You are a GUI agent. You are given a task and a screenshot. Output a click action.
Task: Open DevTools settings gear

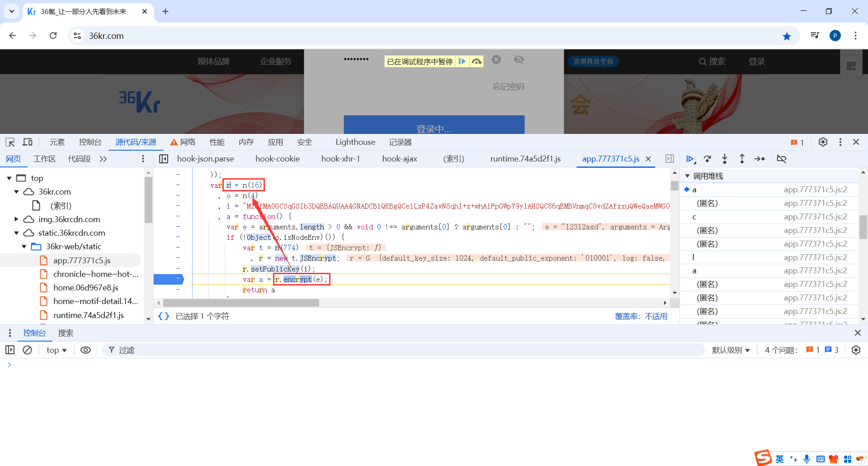(x=823, y=142)
